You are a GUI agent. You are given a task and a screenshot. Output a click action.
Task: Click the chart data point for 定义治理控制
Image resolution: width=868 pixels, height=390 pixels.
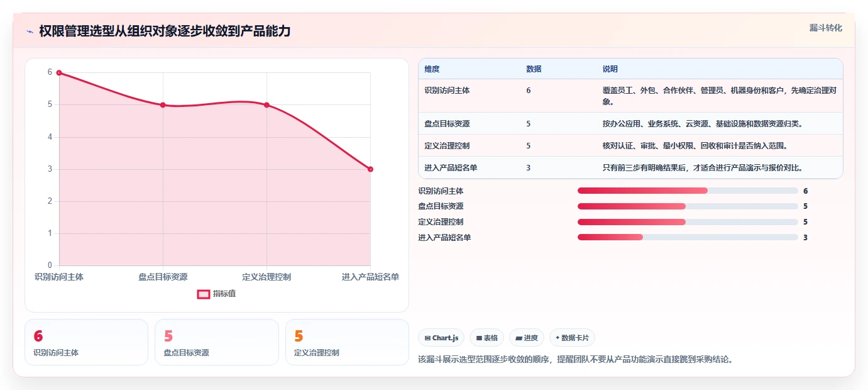[x=266, y=105]
